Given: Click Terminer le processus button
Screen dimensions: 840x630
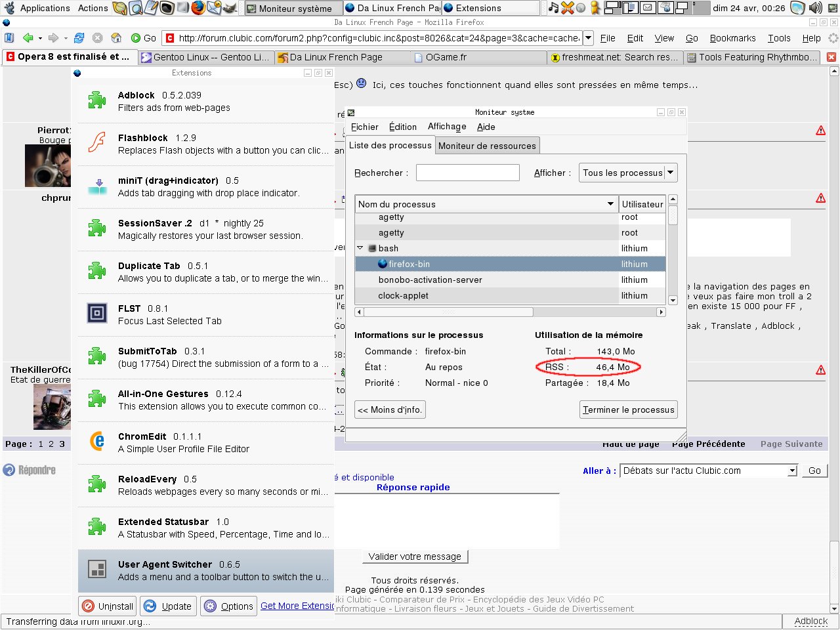Looking at the screenshot, I should (629, 409).
